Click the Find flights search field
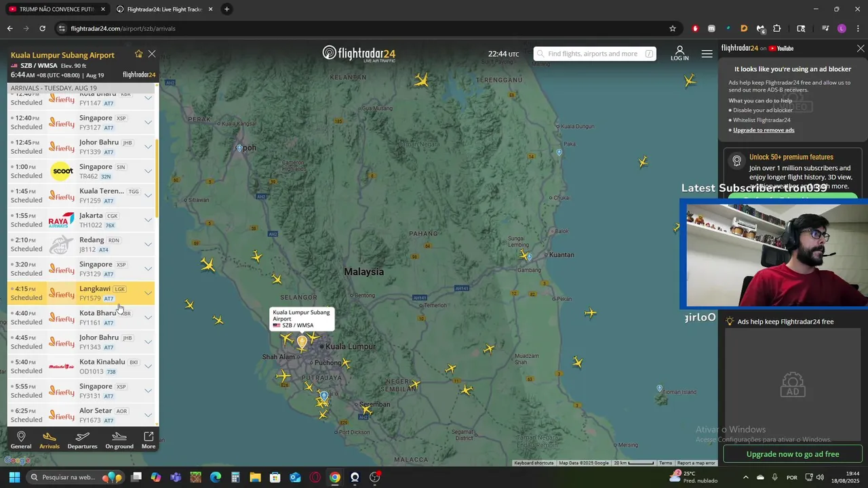 point(594,54)
